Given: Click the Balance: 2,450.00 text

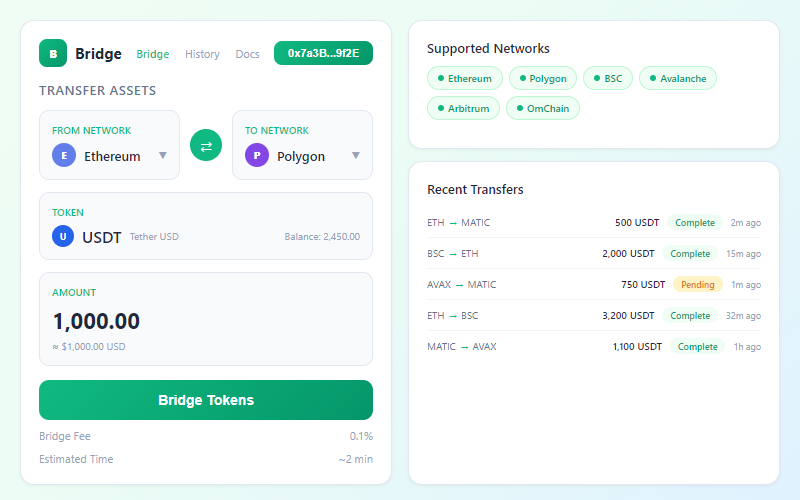Looking at the screenshot, I should [322, 238].
